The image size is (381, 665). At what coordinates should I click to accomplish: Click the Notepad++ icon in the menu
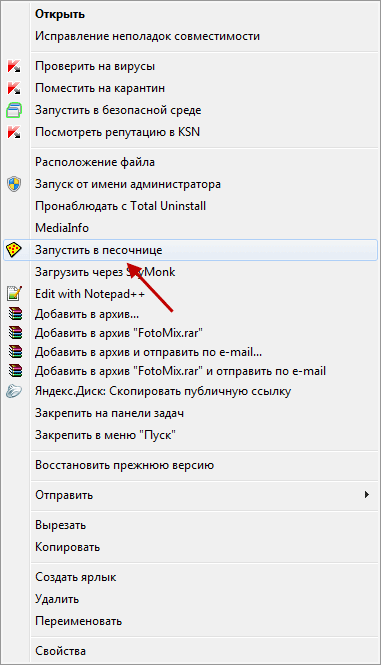coord(14,293)
